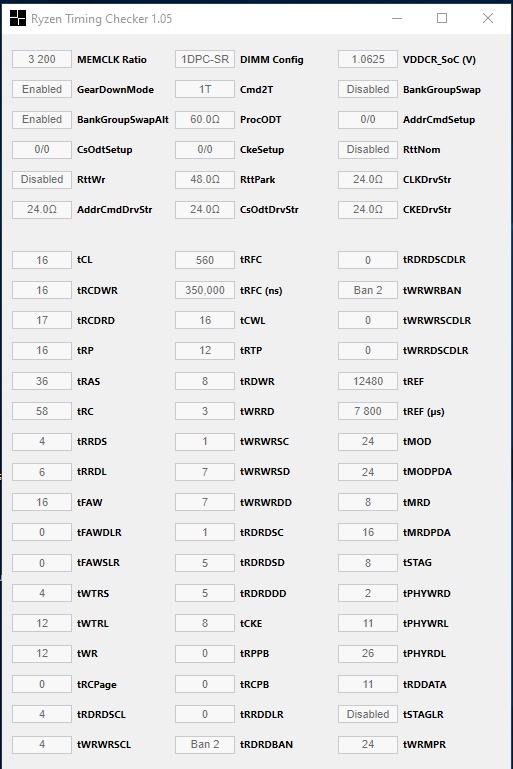Viewport: 513px width, 769px height.
Task: Select the RttPark value field
Action: [205, 179]
